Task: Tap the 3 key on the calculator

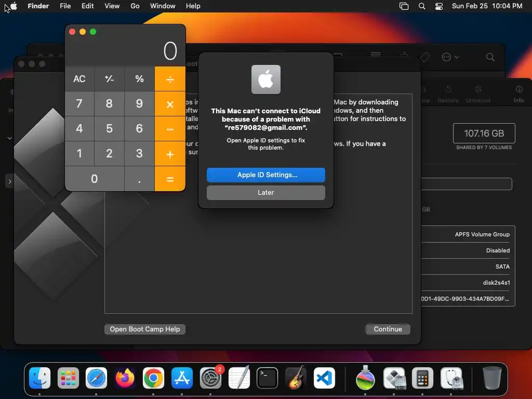Action: click(x=139, y=153)
